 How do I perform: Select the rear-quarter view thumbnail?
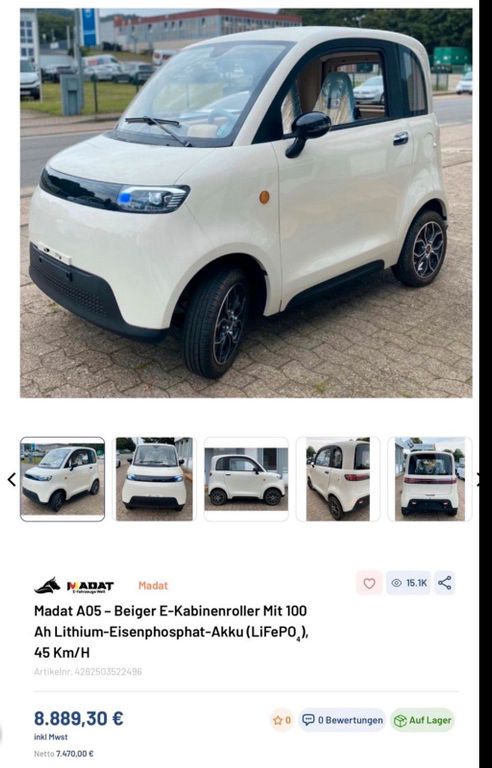(338, 479)
